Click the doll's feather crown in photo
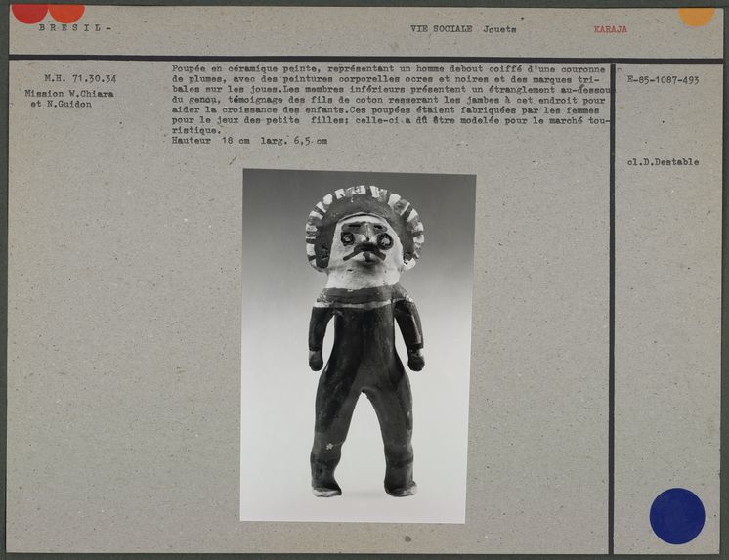The height and width of the screenshot is (560, 729). pos(364,203)
